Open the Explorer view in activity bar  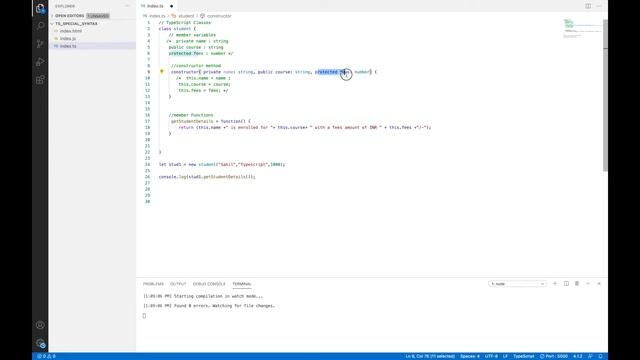[x=40, y=8]
